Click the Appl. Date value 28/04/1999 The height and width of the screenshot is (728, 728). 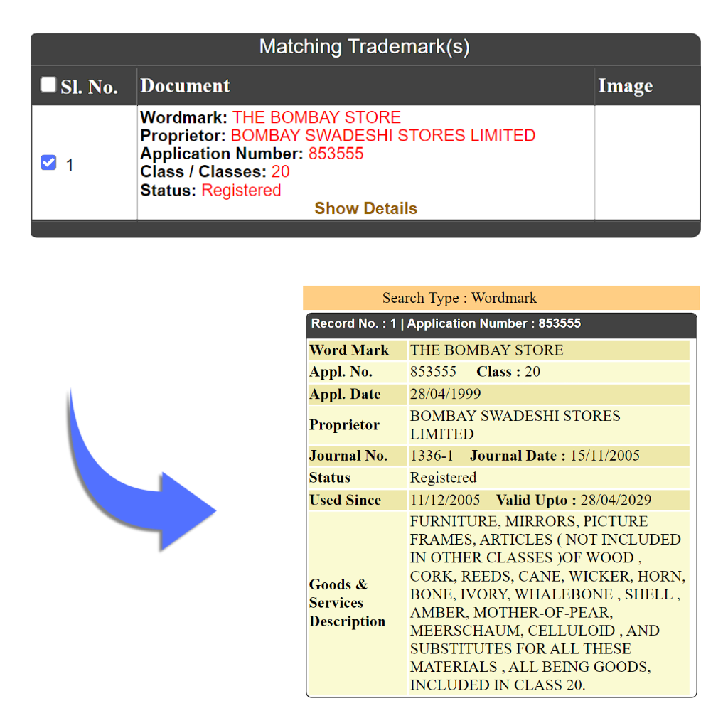pos(445,394)
